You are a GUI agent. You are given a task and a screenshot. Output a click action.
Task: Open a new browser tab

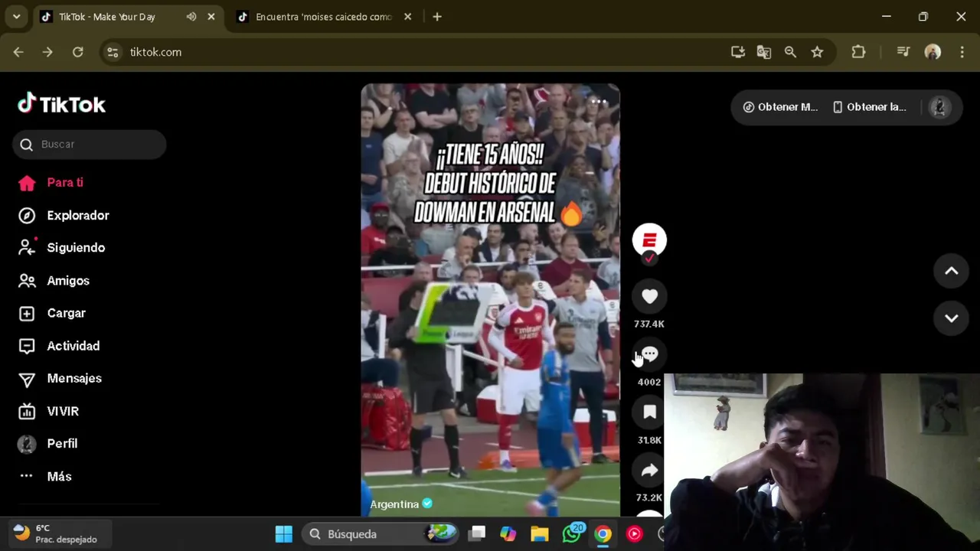(x=437, y=17)
